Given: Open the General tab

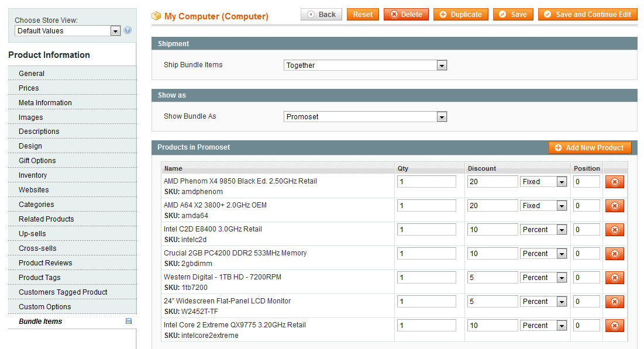Looking at the screenshot, I should tap(73, 74).
